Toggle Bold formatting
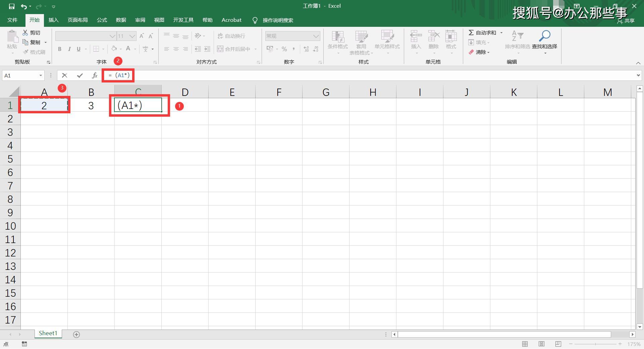 [60, 49]
